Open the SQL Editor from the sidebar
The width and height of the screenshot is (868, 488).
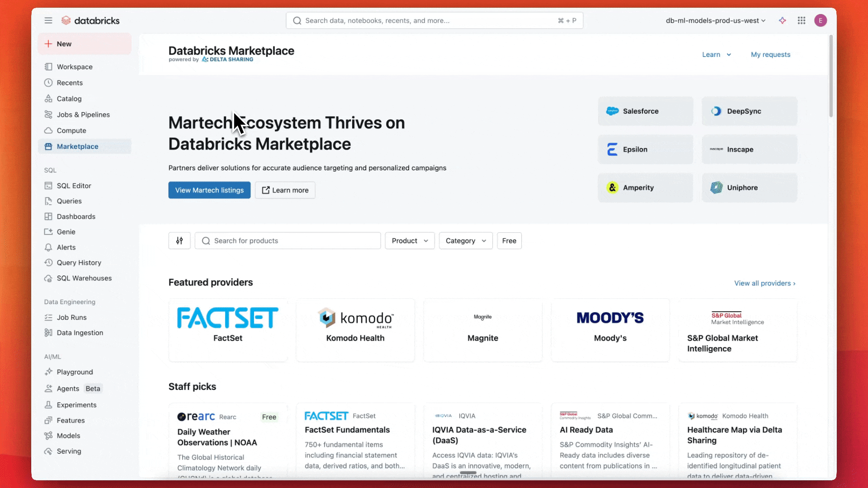pos(73,185)
